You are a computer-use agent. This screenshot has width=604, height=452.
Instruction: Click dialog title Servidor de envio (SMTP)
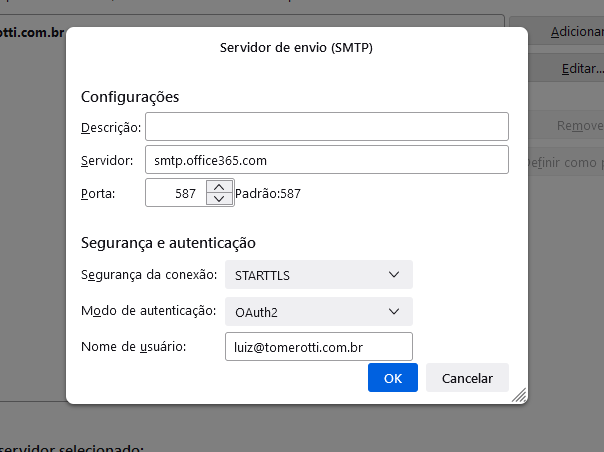point(296,47)
